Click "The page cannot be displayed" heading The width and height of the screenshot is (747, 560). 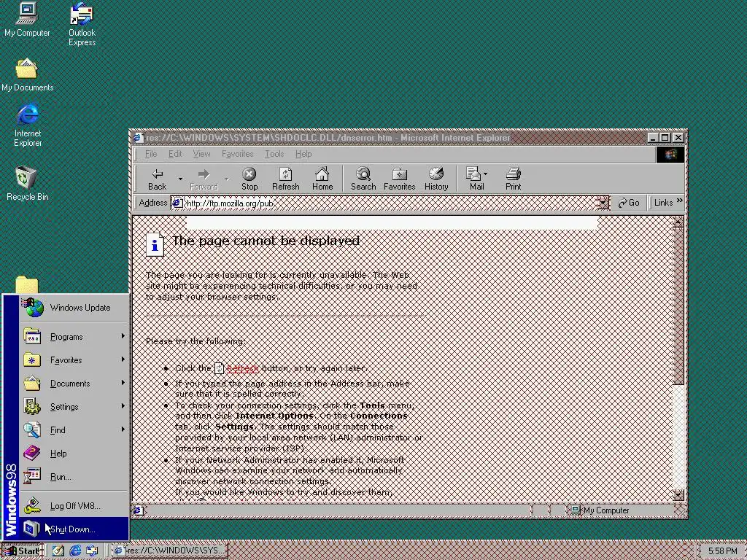point(266,241)
